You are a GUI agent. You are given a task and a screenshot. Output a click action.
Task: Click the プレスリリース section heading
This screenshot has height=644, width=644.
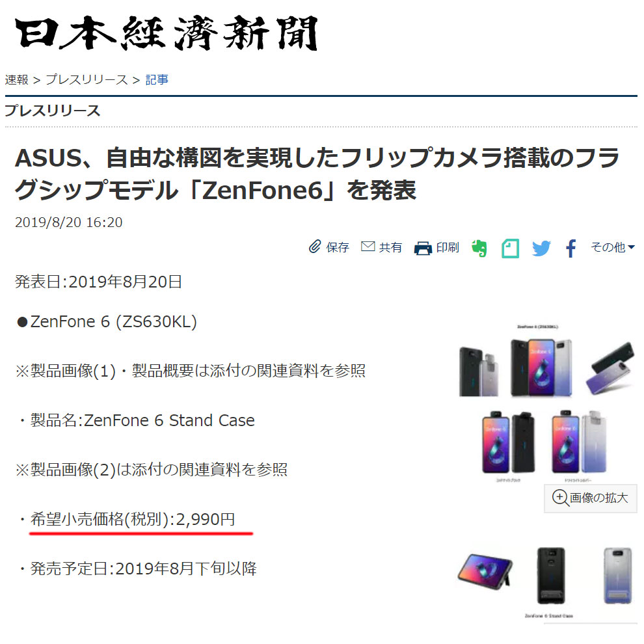click(x=52, y=111)
